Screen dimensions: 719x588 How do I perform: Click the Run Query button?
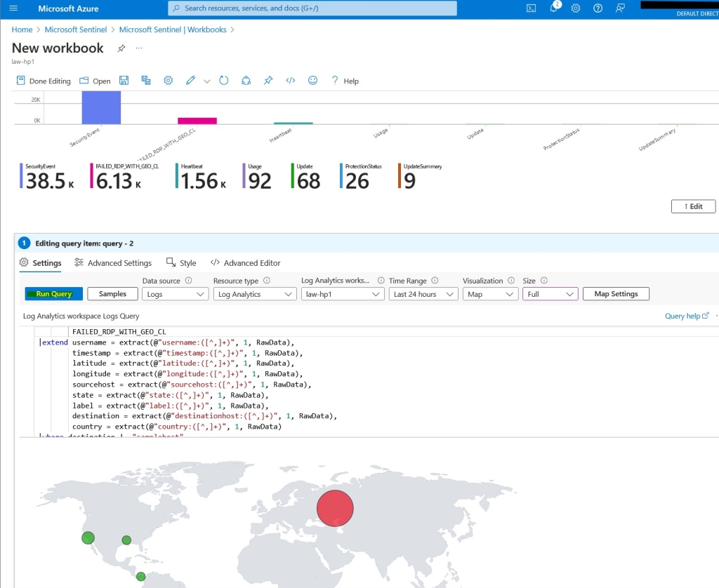(54, 294)
